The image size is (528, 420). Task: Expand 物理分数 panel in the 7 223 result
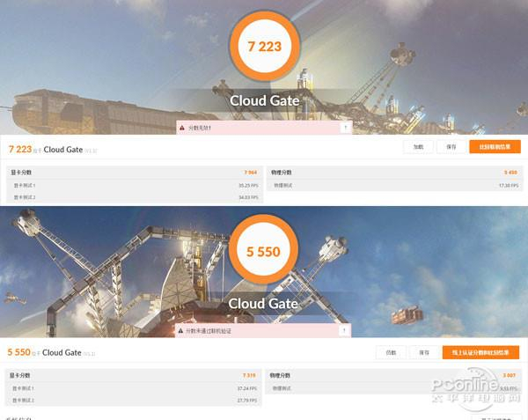click(x=394, y=173)
